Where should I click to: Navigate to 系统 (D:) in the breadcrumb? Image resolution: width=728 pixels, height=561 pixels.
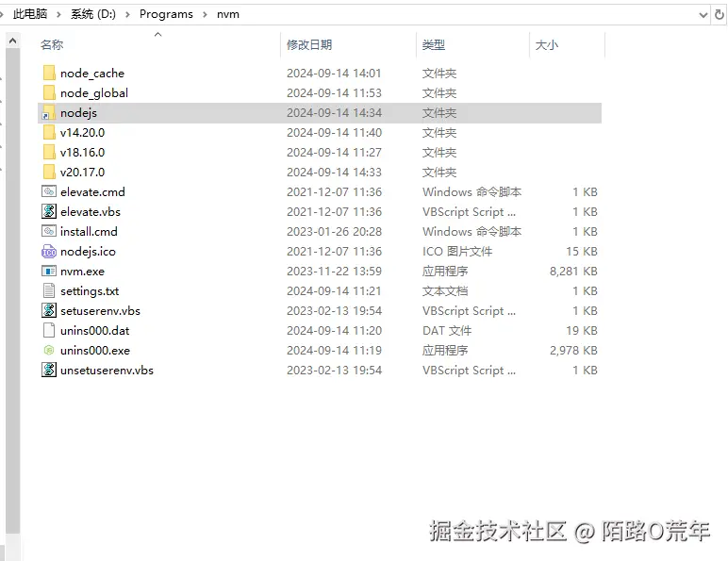(x=92, y=14)
